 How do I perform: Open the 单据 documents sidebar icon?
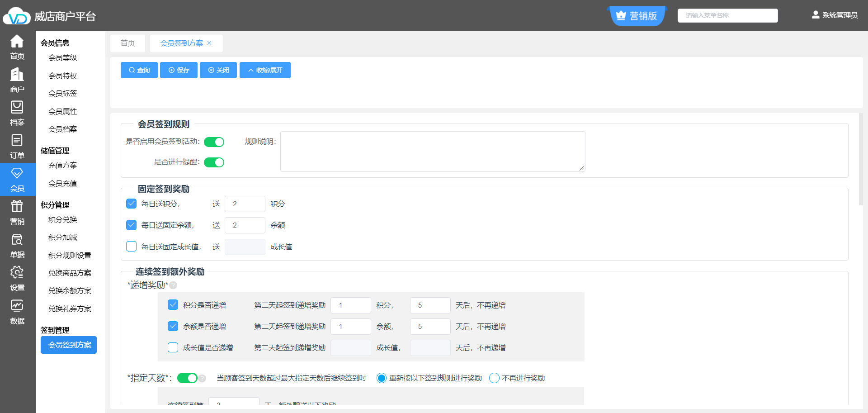pyautogui.click(x=17, y=245)
